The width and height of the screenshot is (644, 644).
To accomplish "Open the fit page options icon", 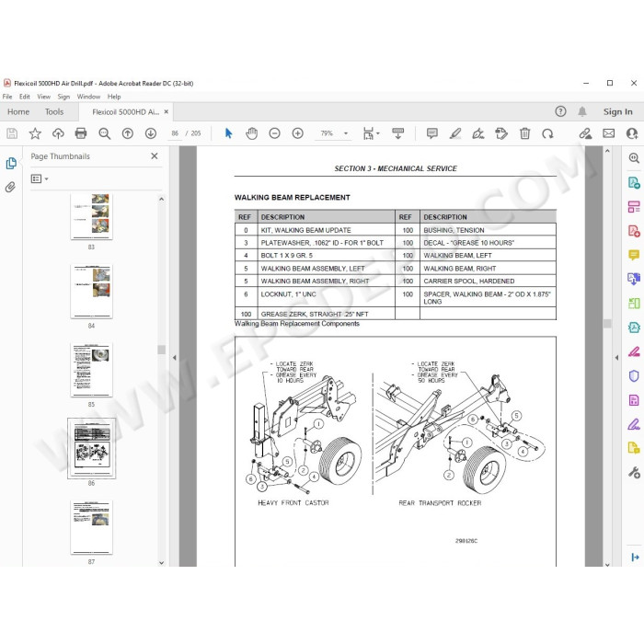I will click(x=371, y=133).
